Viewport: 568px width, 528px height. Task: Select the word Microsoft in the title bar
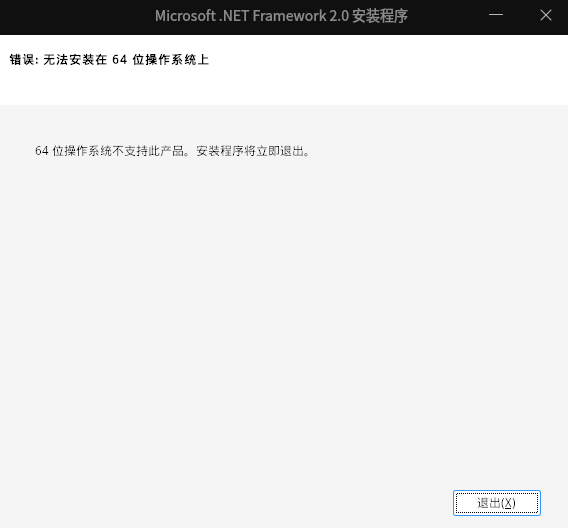click(x=185, y=16)
